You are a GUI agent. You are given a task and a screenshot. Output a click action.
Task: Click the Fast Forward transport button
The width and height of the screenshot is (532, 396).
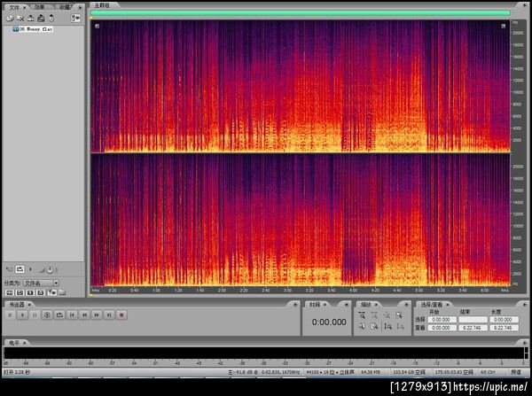(97, 314)
